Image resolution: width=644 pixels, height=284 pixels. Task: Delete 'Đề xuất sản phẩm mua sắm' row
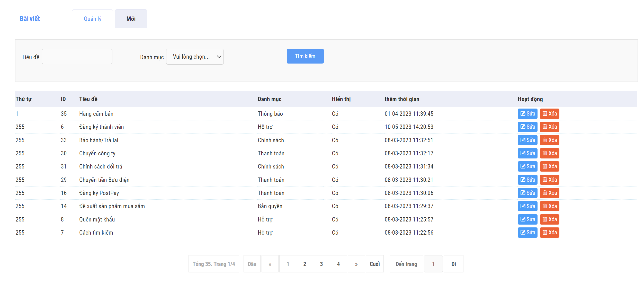click(x=549, y=206)
